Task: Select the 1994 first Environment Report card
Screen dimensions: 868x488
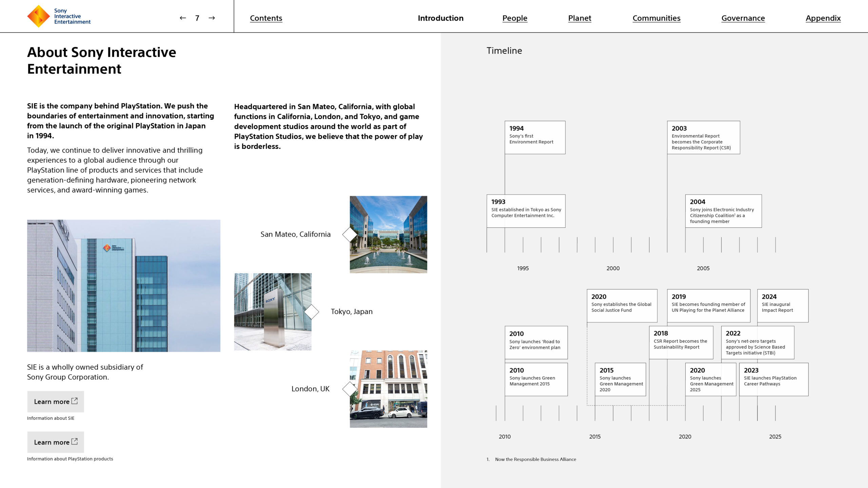Action: point(535,138)
